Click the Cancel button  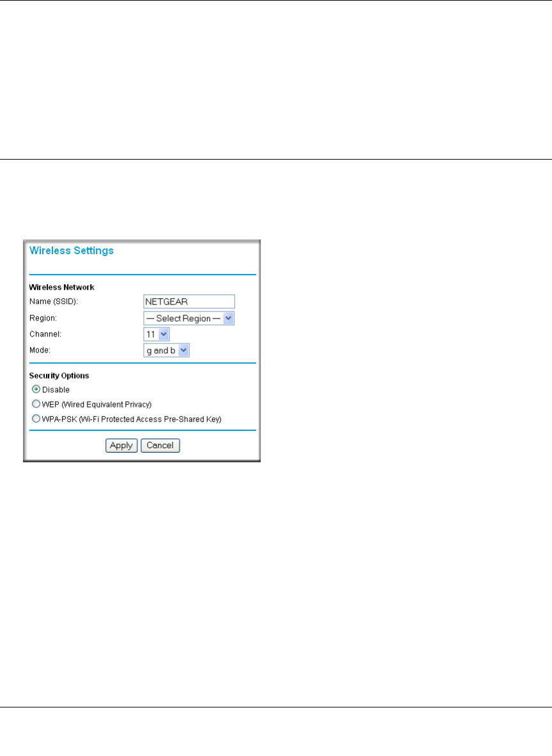pos(160,446)
